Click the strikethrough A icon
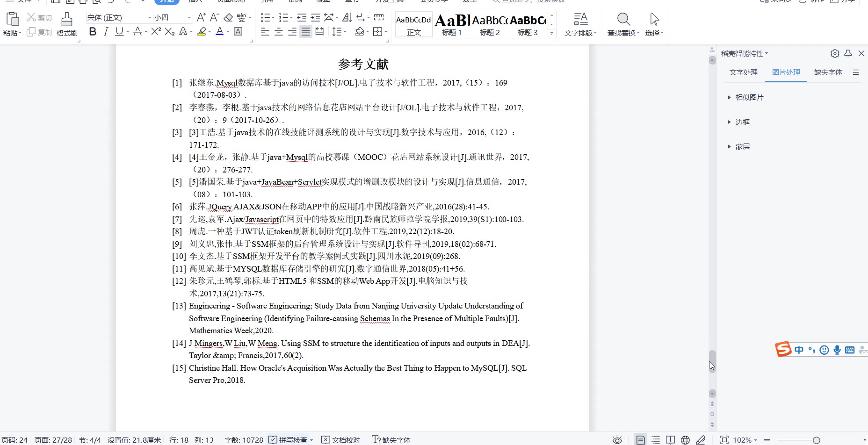Viewport: 868px width, 445px height. pos(137,32)
